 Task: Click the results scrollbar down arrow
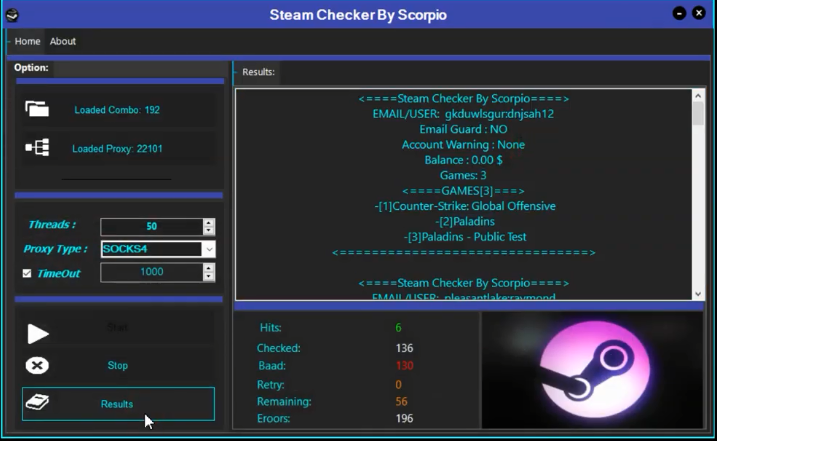(698, 294)
